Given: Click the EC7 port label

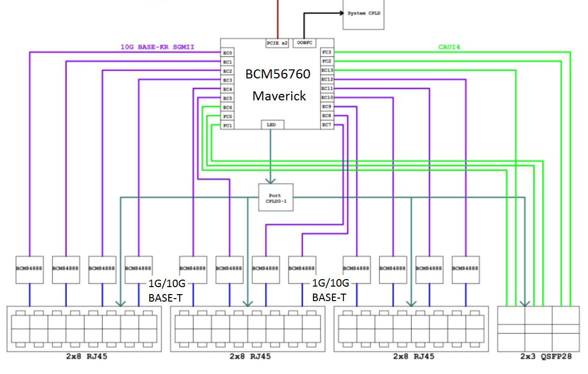Looking at the screenshot, I should tap(327, 125).
